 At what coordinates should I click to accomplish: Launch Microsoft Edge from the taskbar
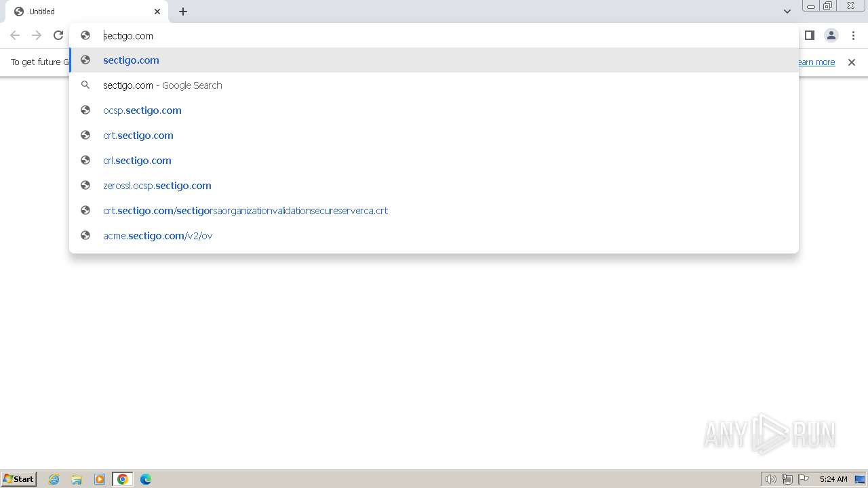(x=146, y=479)
